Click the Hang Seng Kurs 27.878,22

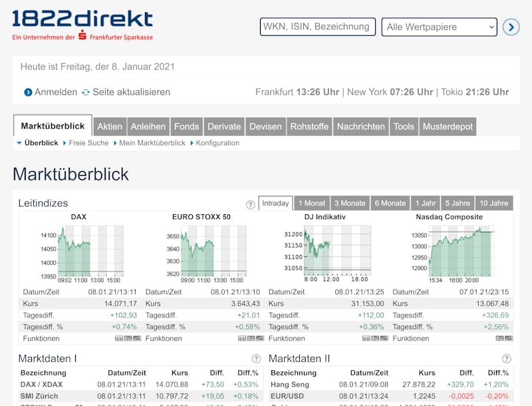(419, 384)
